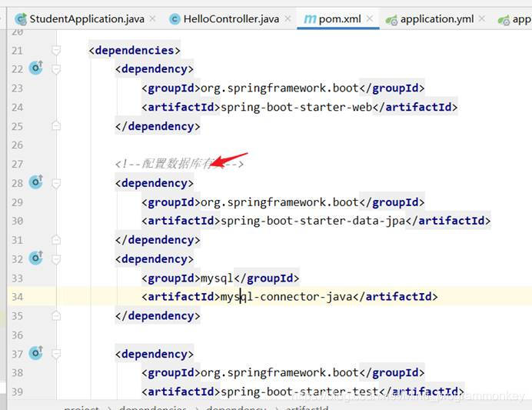
Task: Collapse the dependencies block at line 21
Action: (x=56, y=51)
